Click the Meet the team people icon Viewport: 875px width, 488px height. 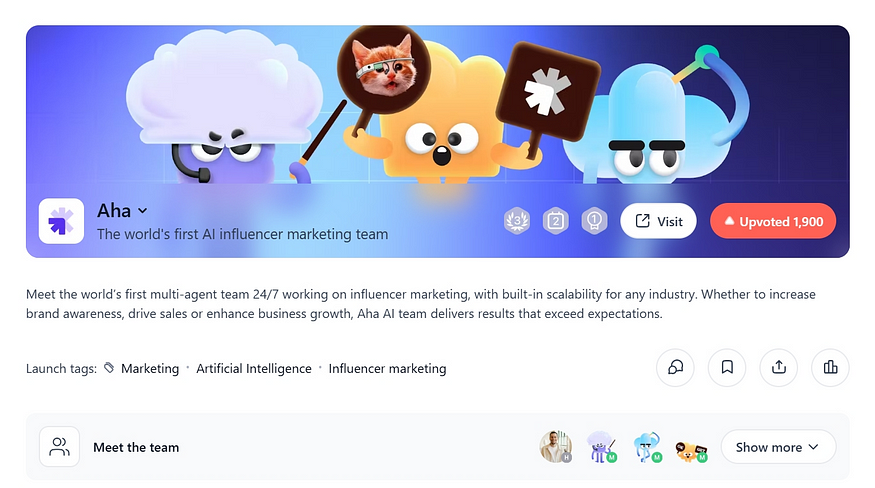coord(59,447)
